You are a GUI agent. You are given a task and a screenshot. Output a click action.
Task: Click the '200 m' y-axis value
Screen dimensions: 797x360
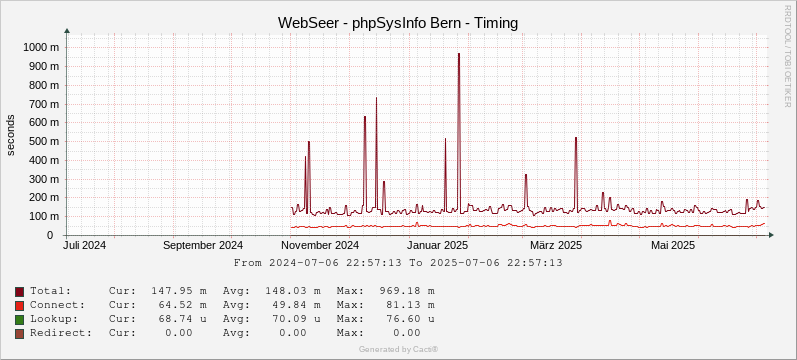tap(44, 198)
